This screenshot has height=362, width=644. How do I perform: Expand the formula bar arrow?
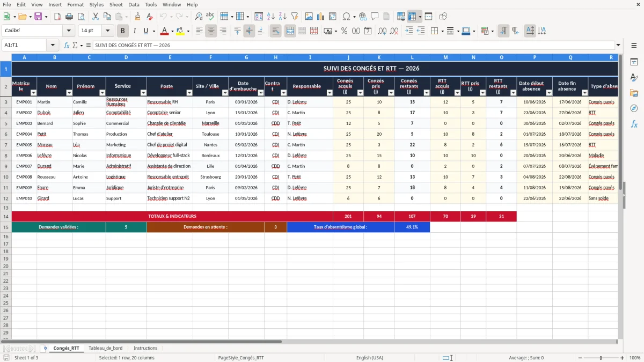[618, 45]
